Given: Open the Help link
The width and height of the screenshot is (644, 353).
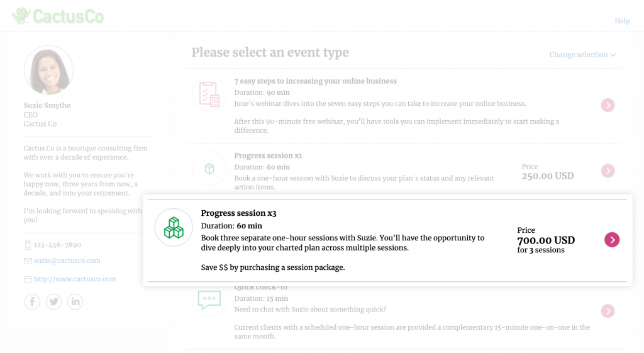Looking at the screenshot, I should 622,21.
